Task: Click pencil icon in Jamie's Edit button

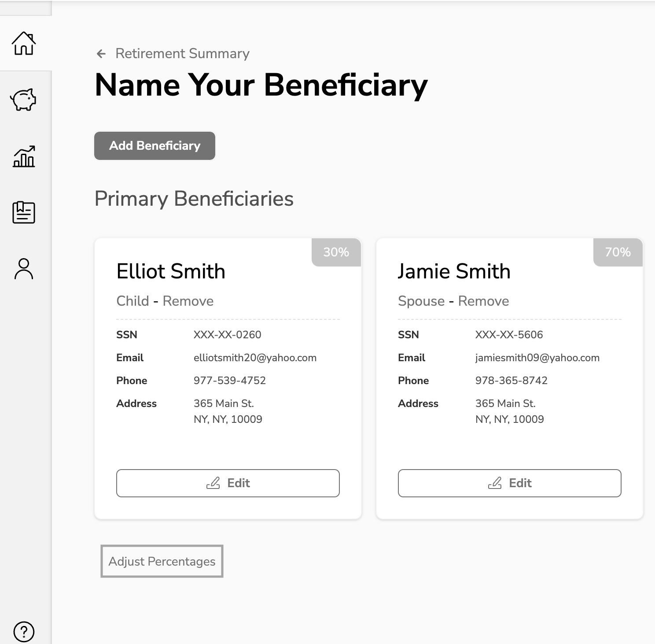Action: pos(495,483)
